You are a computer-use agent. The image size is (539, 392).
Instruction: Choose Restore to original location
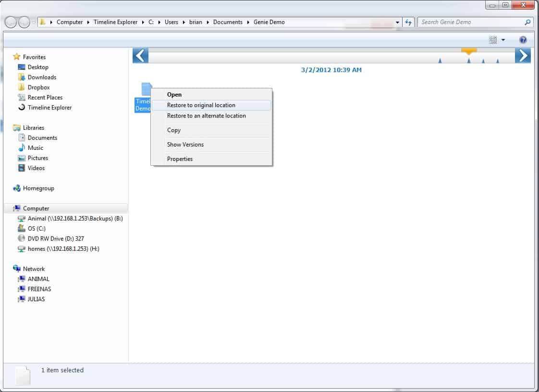[211, 105]
